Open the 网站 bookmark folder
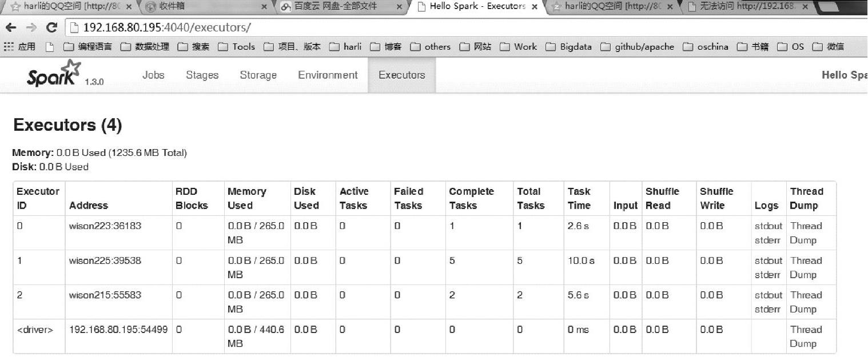This screenshot has width=868, height=357. (x=475, y=47)
